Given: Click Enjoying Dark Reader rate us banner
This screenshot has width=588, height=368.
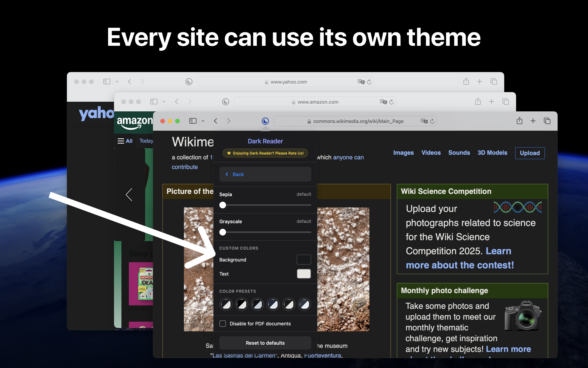Looking at the screenshot, I should point(265,153).
